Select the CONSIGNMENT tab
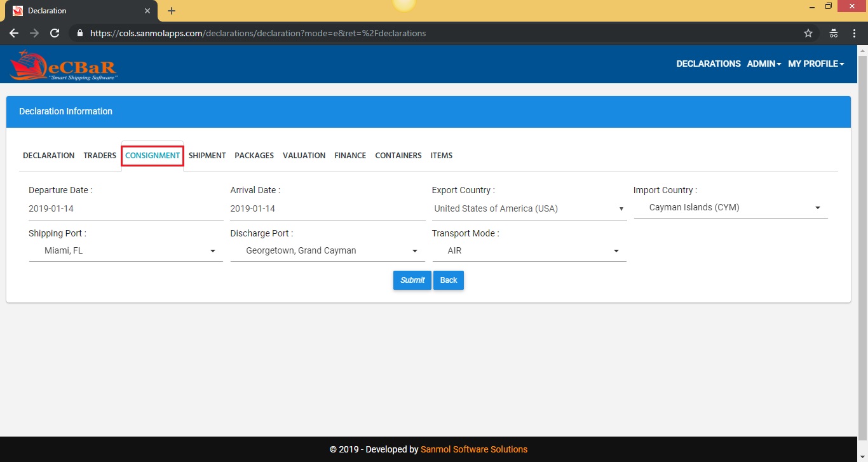The height and width of the screenshot is (462, 868). (153, 156)
